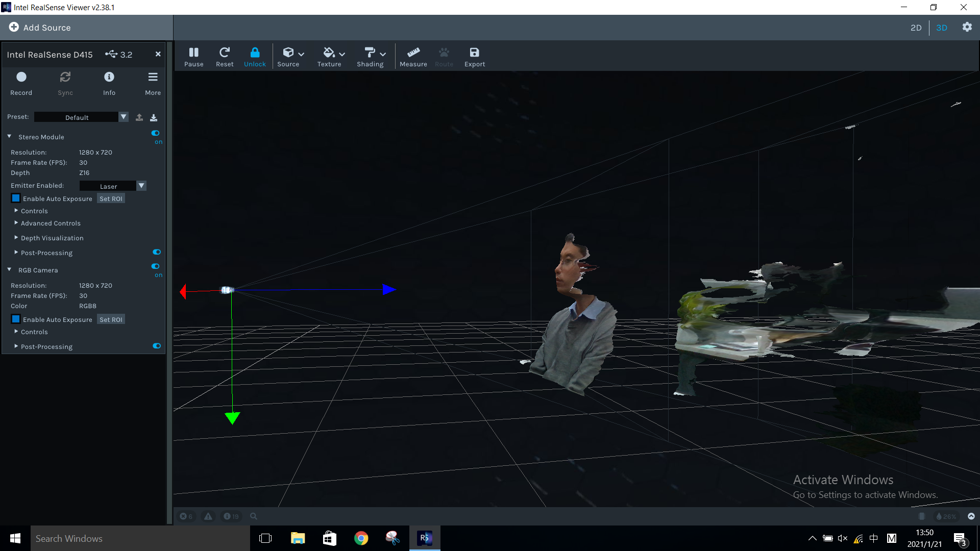Open Chrome from the taskbar
This screenshot has height=551, width=980.
361,538
